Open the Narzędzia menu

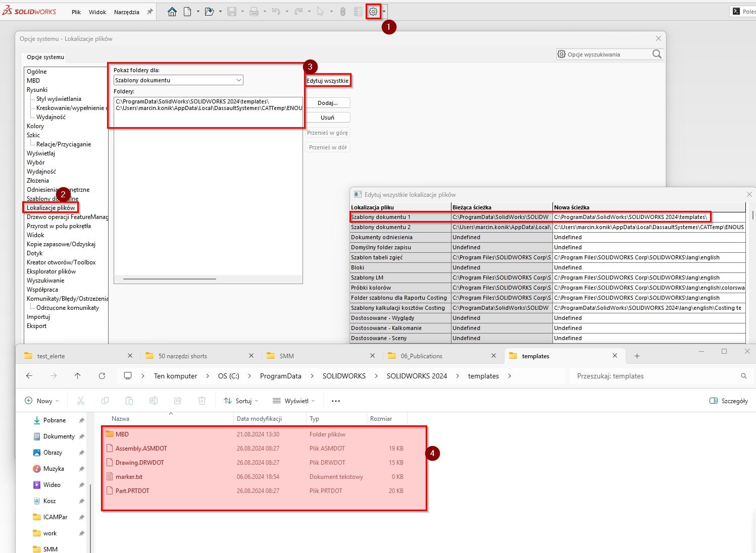pos(127,12)
